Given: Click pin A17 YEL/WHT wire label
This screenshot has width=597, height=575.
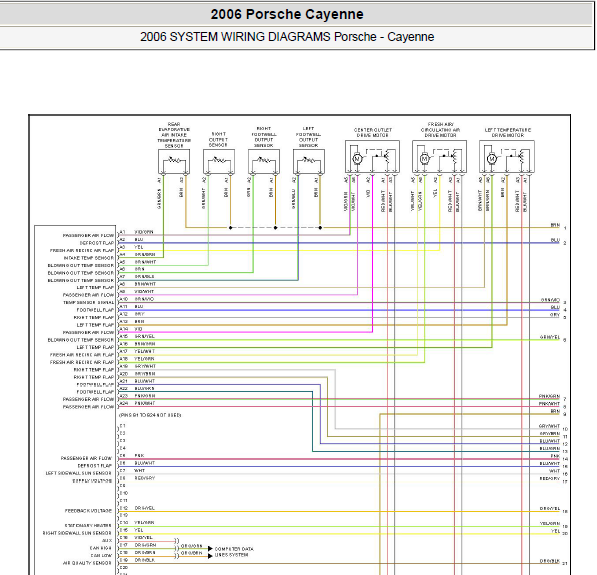Looking at the screenshot, I should tap(145, 351).
